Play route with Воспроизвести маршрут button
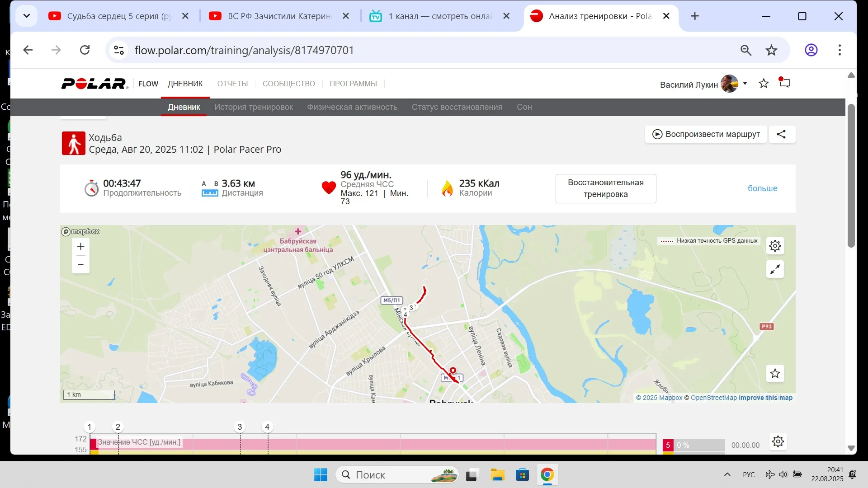This screenshot has width=868, height=488. pyautogui.click(x=706, y=134)
